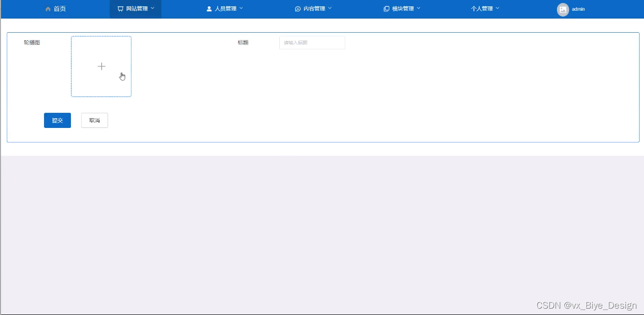Expand the 网站管理 dropdown arrow
The height and width of the screenshot is (315, 644).
click(x=153, y=8)
